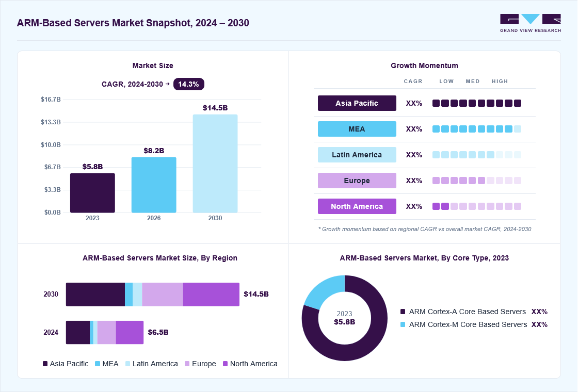Click the MEA region label in Growth Momentum

[x=357, y=129]
